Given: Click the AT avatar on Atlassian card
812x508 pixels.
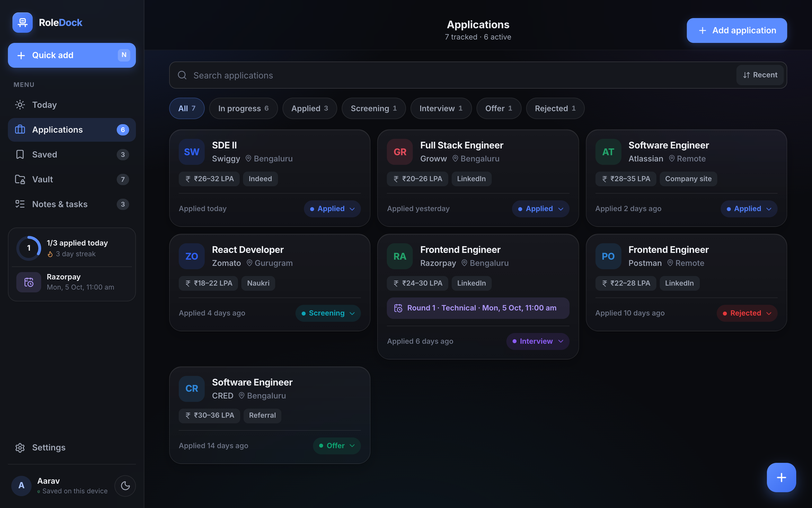Looking at the screenshot, I should click(x=608, y=152).
